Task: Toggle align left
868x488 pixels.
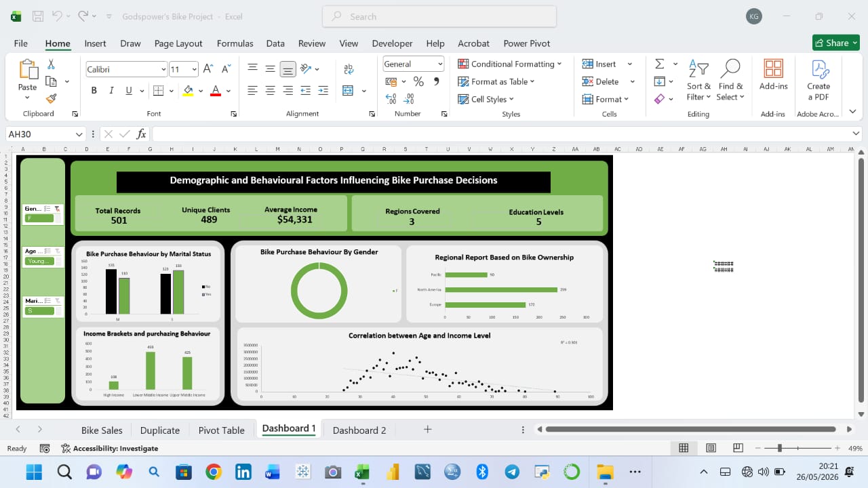Action: click(x=252, y=91)
